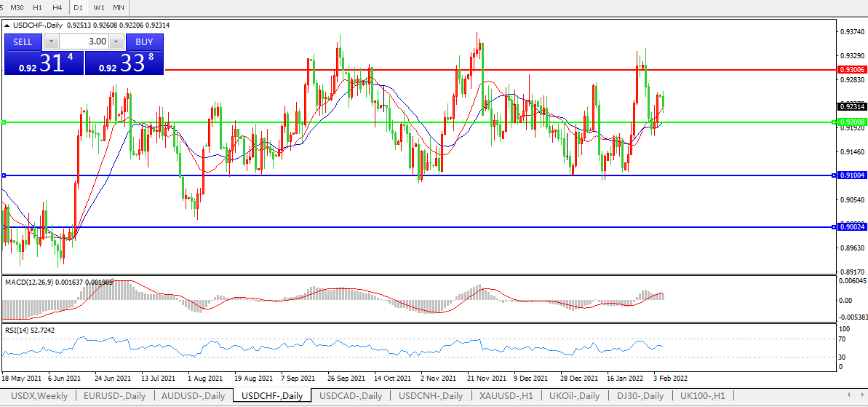Viewport: 868px width, 407px height.
Task: Collapse the one-click trading panel triangle
Action: click(7, 25)
